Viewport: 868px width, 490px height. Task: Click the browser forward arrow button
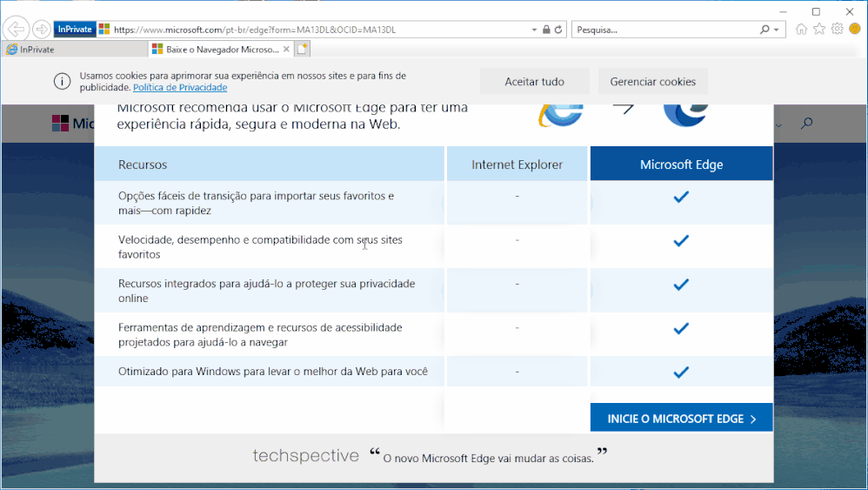tap(41, 29)
